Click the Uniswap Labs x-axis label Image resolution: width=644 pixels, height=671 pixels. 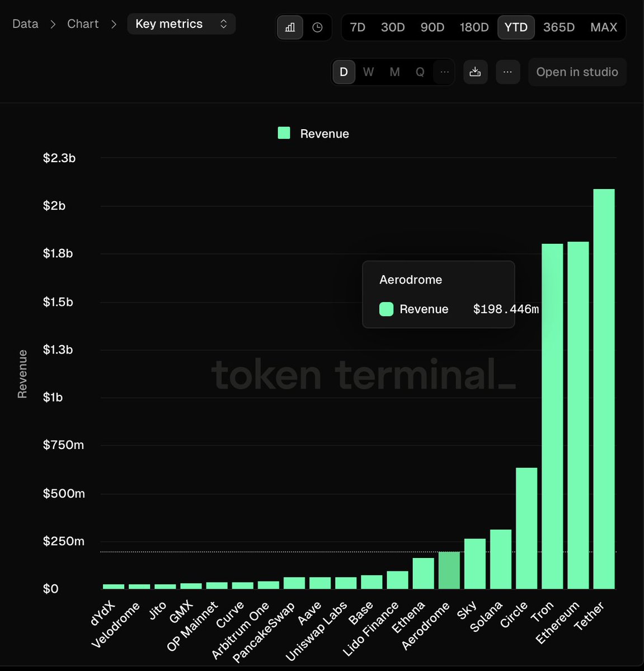click(x=316, y=631)
